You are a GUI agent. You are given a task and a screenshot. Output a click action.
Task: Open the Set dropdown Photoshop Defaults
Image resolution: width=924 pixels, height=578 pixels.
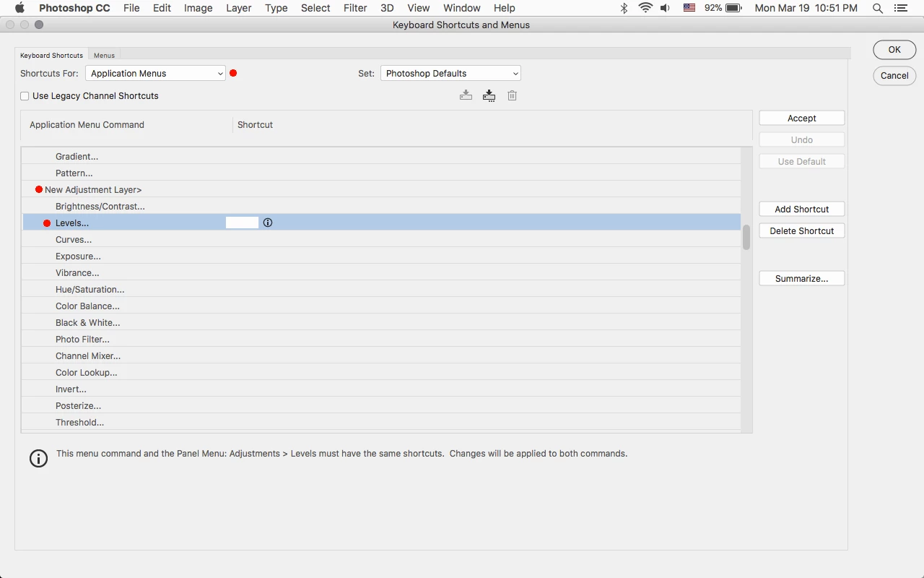pos(450,73)
